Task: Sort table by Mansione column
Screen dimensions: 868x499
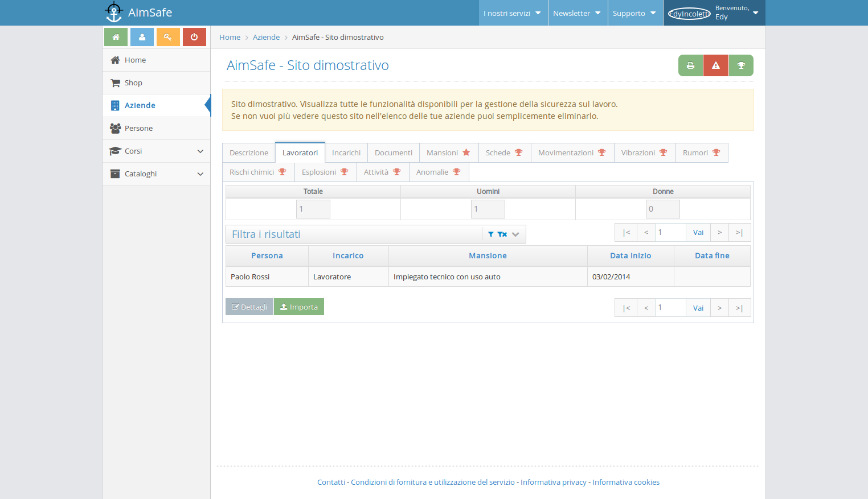Action: point(488,255)
